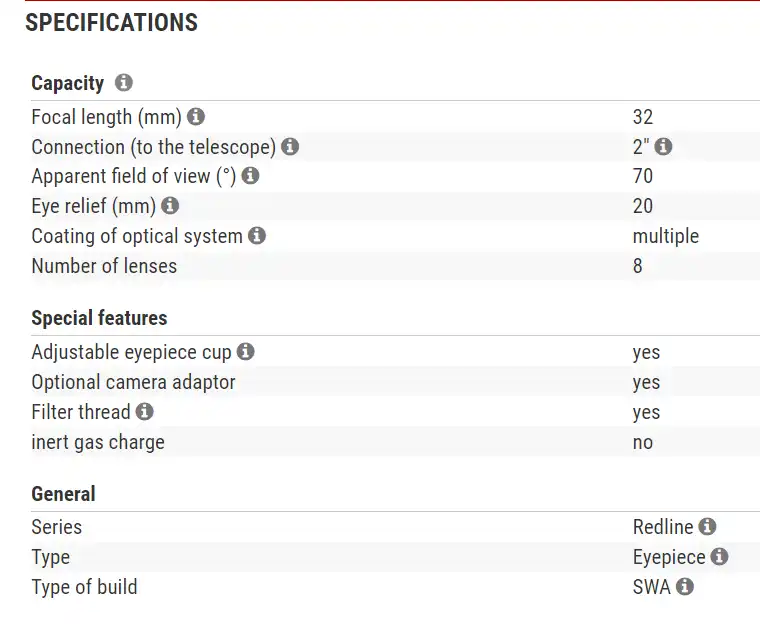The width and height of the screenshot is (760, 628).
Task: Click the Redline series value
Action: [663, 527]
